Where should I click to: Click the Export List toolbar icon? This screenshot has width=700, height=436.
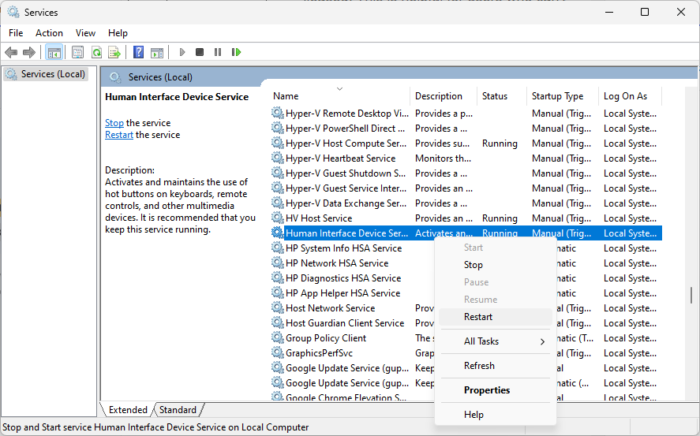[114, 53]
